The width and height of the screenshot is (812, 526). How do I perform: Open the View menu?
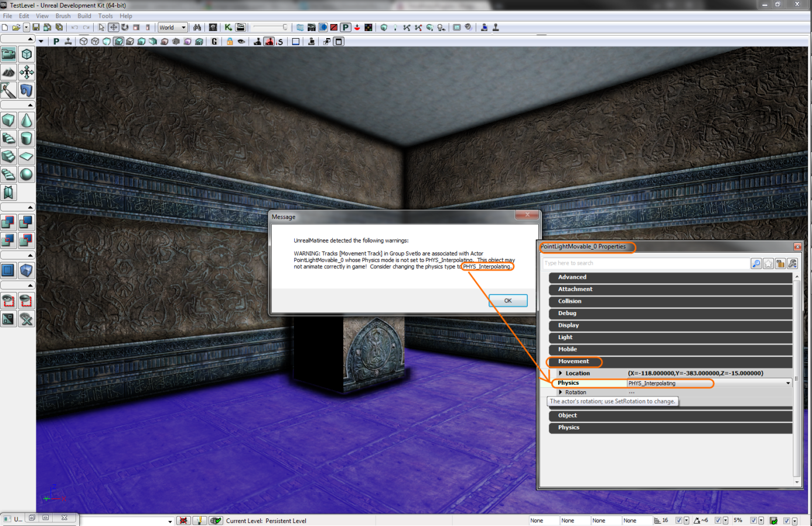click(42, 16)
